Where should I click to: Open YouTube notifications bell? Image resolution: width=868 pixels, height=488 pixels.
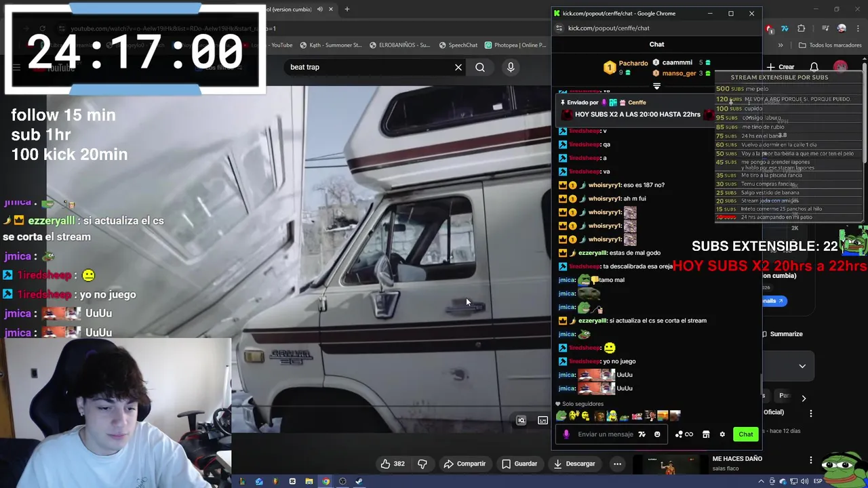[x=814, y=67]
